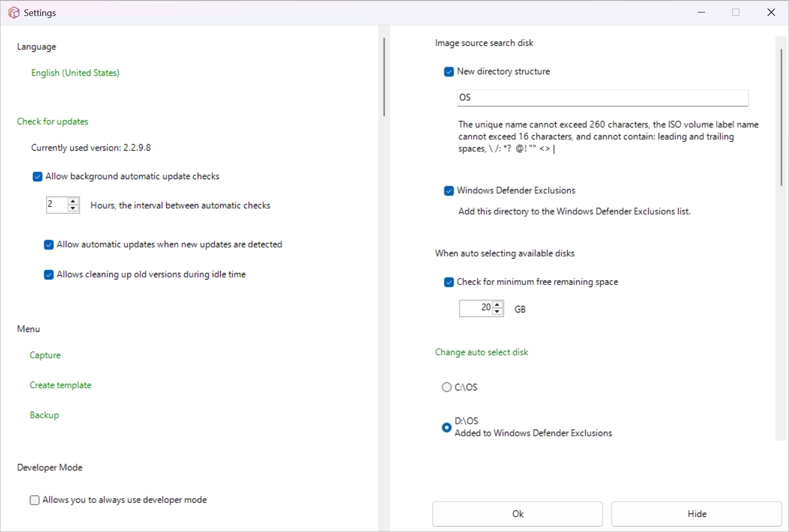
Task: Toggle cleaning up old versions option
Action: click(48, 274)
